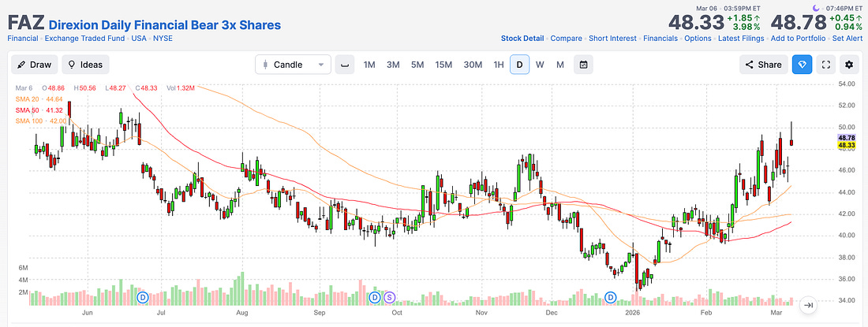Click the 48.78 after-hours price axis tag
The height and width of the screenshot is (327, 868).
[x=847, y=138]
